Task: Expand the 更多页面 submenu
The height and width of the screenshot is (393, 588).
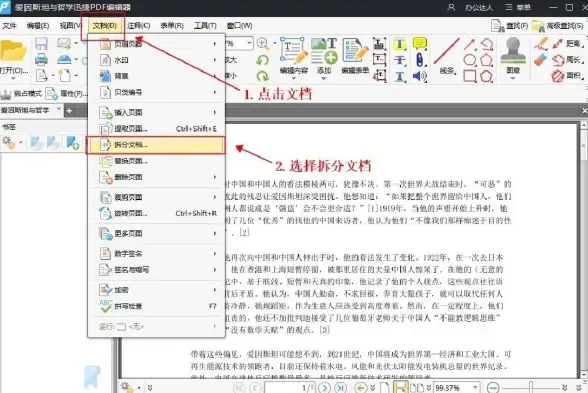Action: pyautogui.click(x=156, y=234)
